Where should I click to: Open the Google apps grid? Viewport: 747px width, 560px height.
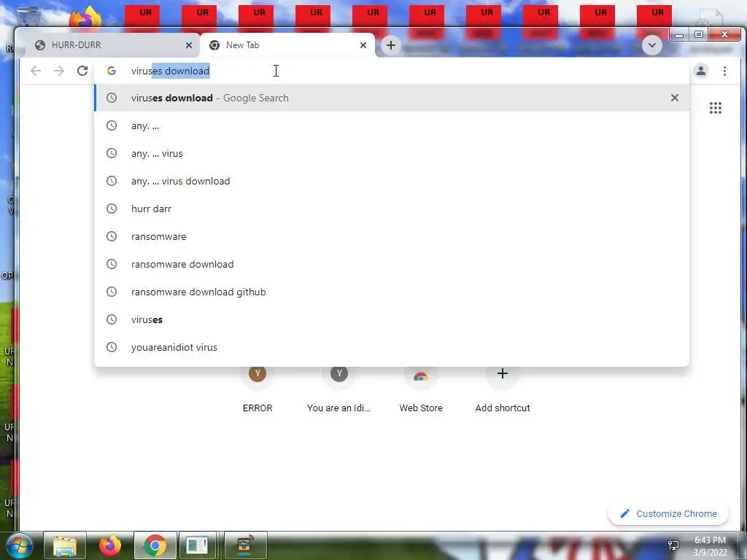pos(715,108)
